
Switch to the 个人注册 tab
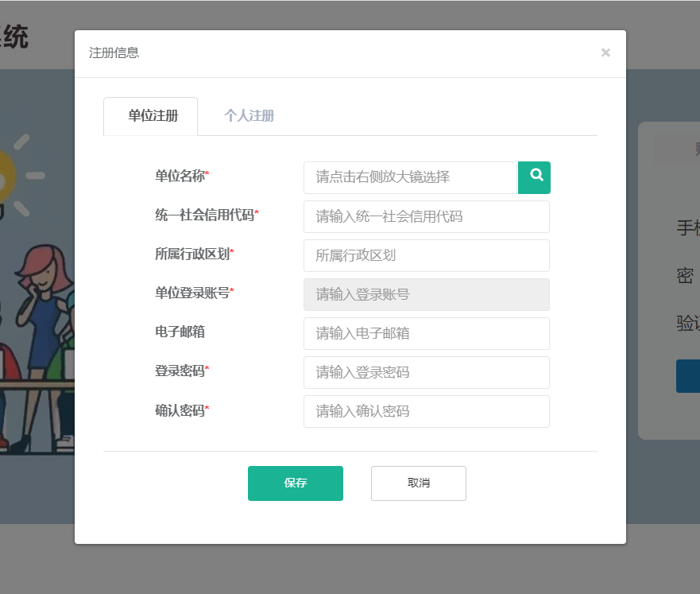point(249,116)
